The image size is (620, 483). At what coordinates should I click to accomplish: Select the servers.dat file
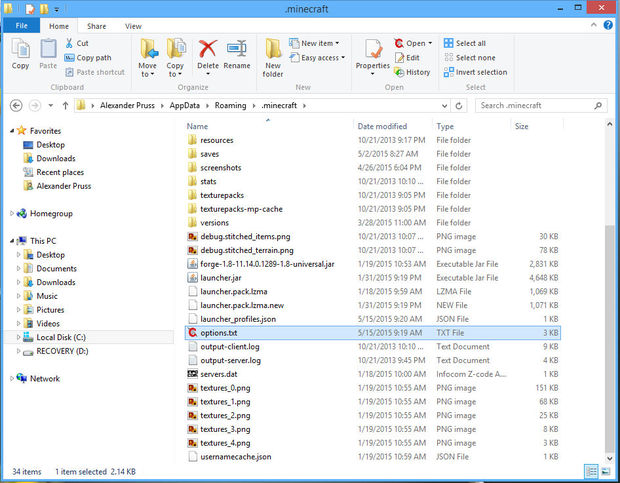pyautogui.click(x=218, y=374)
